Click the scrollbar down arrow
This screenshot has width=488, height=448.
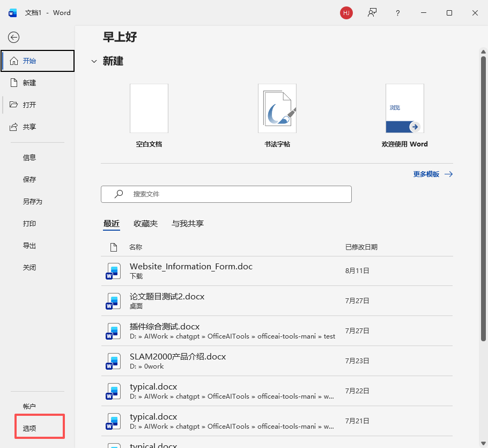(483, 443)
